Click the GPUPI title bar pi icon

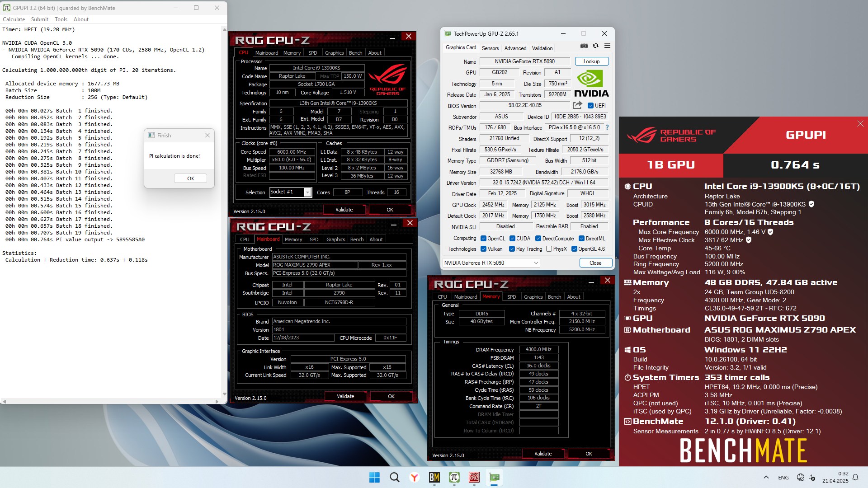7,8
